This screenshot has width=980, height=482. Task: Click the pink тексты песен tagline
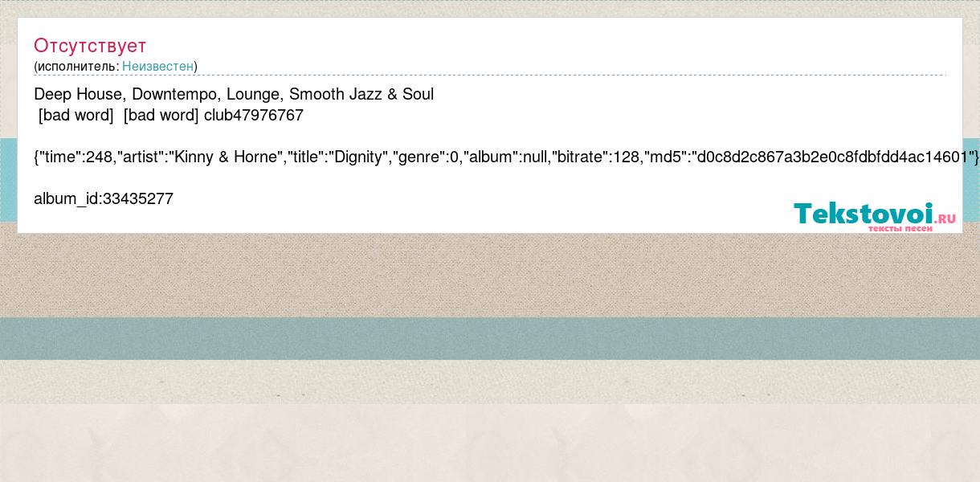click(900, 228)
